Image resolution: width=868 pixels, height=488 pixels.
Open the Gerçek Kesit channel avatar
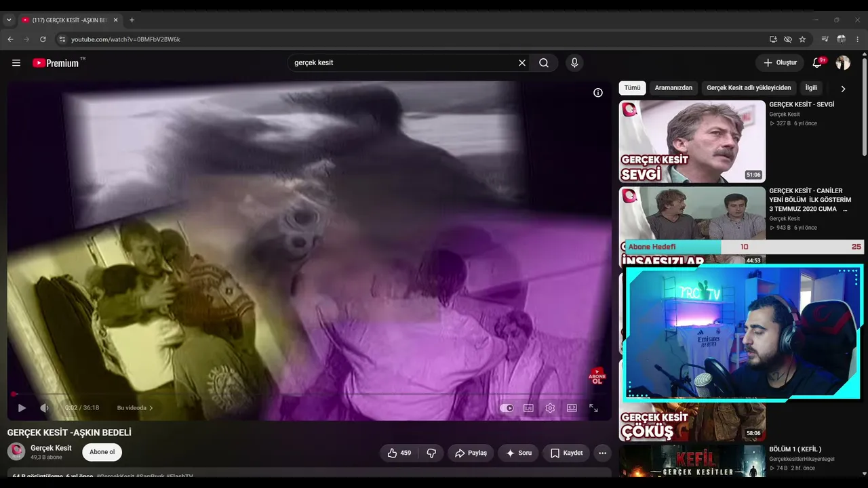[16, 451]
